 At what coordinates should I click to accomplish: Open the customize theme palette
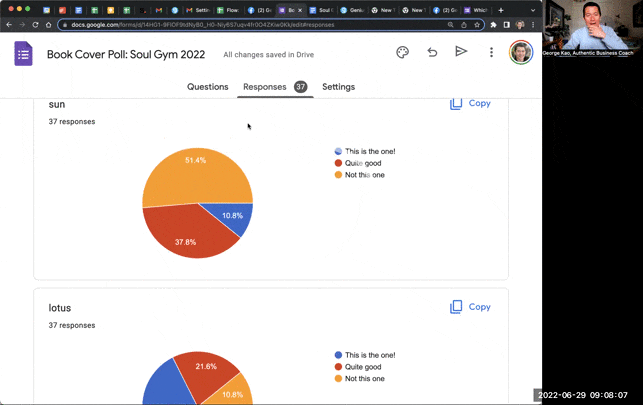point(402,52)
